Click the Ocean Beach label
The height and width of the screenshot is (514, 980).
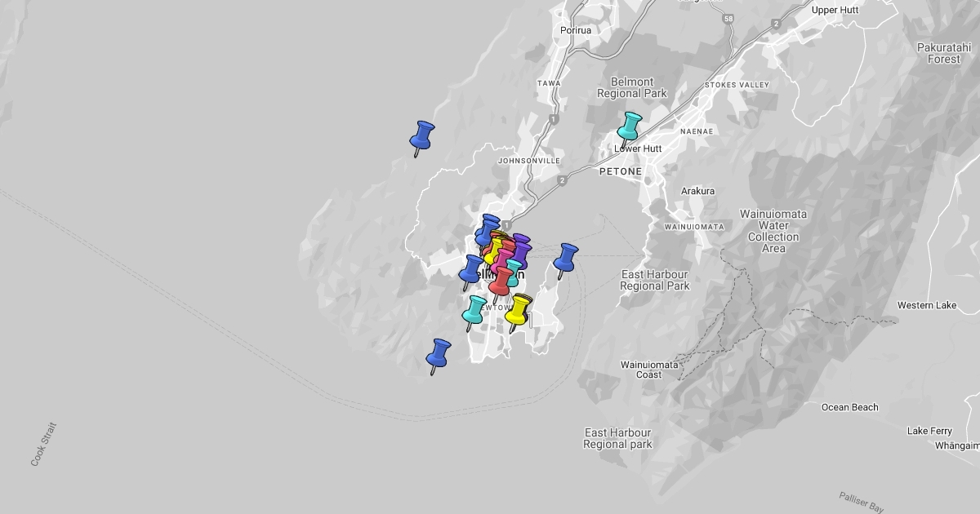849,407
